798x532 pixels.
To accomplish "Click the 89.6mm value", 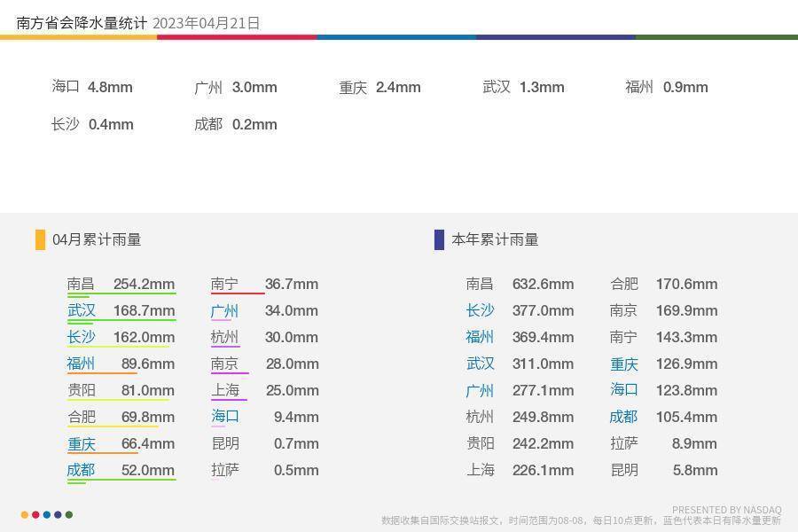I will pos(148,364).
